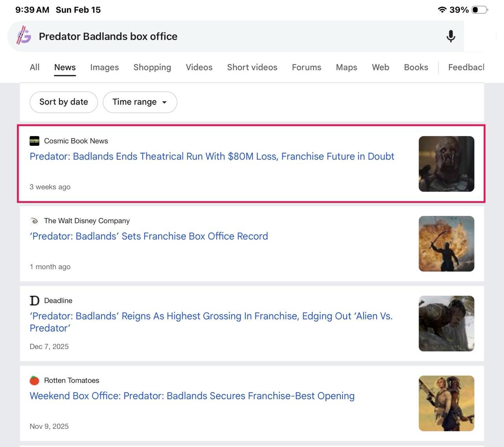
Task: Tap the Walt Disney Company favicon
Action: (34, 221)
